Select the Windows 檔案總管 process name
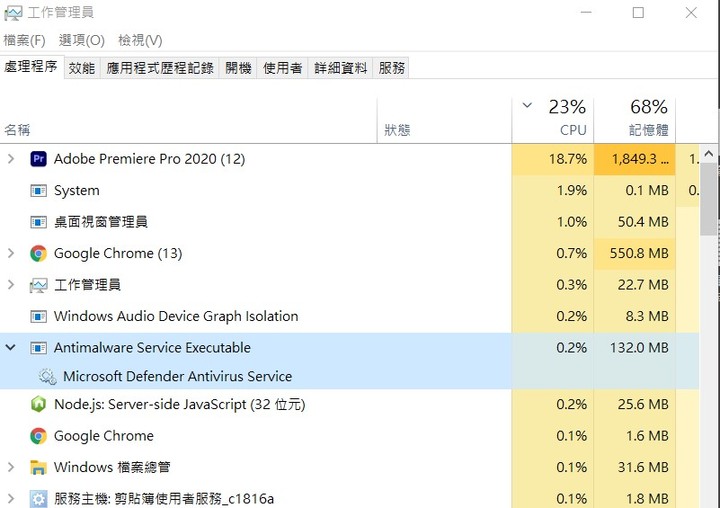 [112, 467]
